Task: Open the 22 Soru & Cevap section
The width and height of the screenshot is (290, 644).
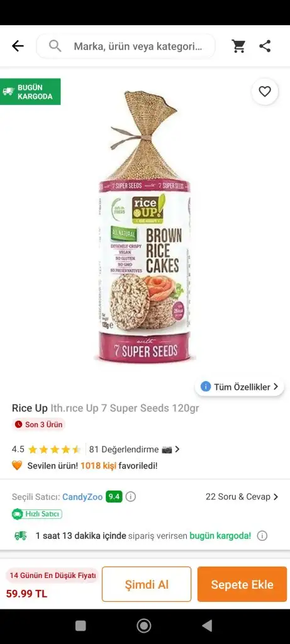Action: coord(242,497)
